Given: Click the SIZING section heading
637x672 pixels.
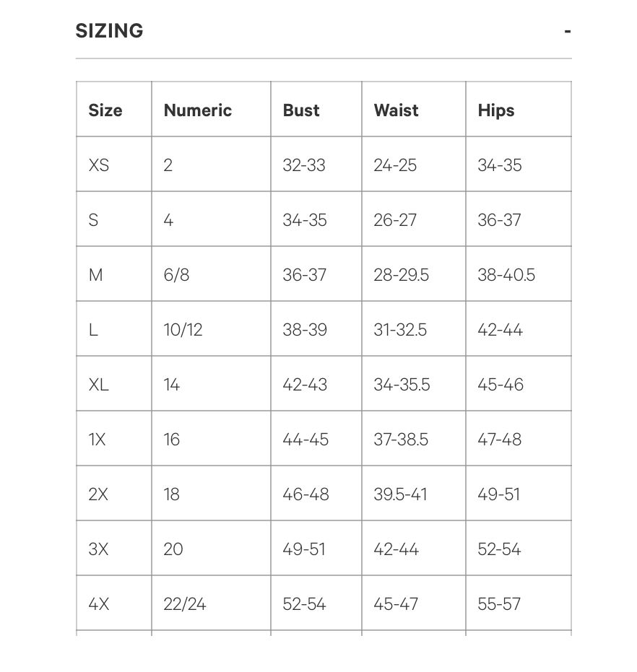Looking at the screenshot, I should [x=110, y=31].
